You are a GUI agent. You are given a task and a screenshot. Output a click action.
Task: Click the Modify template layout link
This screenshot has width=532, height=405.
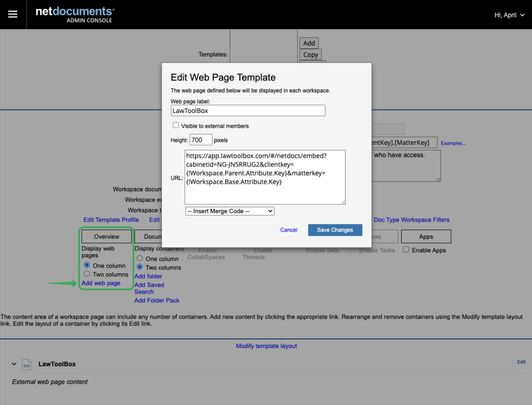(x=266, y=346)
